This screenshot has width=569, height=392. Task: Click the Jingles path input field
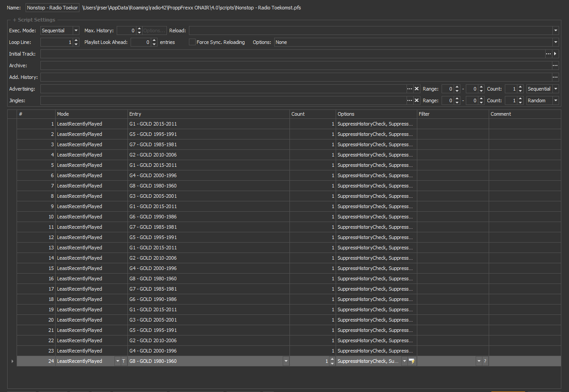pyautogui.click(x=223, y=100)
